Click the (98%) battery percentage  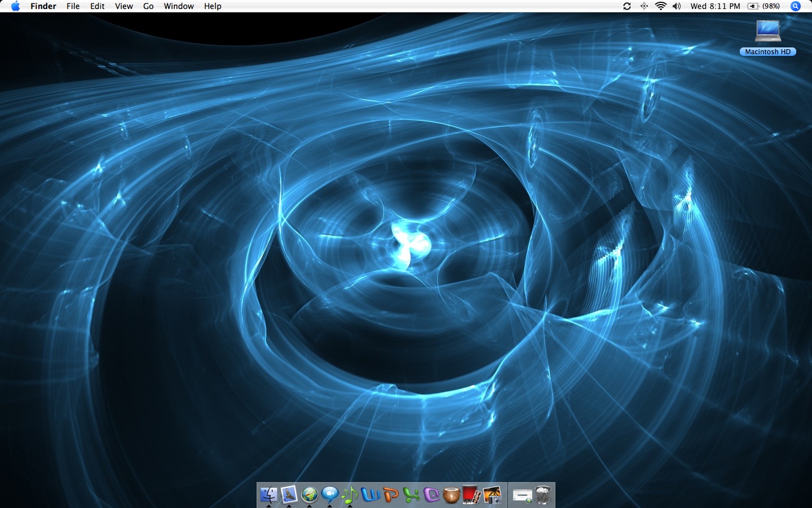point(771,6)
